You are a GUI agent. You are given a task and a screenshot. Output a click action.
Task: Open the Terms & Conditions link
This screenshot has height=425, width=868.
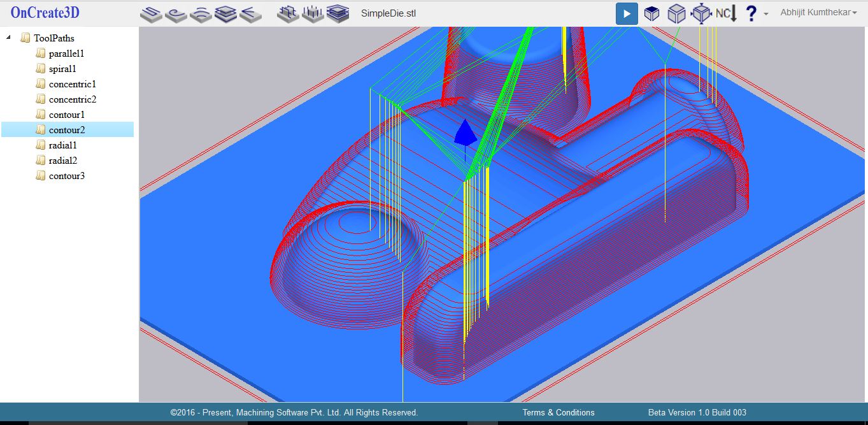pos(559,412)
